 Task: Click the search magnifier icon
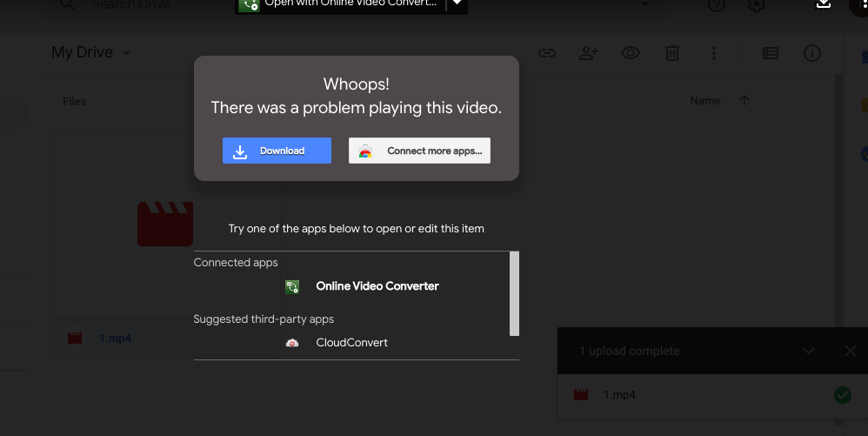click(67, 4)
